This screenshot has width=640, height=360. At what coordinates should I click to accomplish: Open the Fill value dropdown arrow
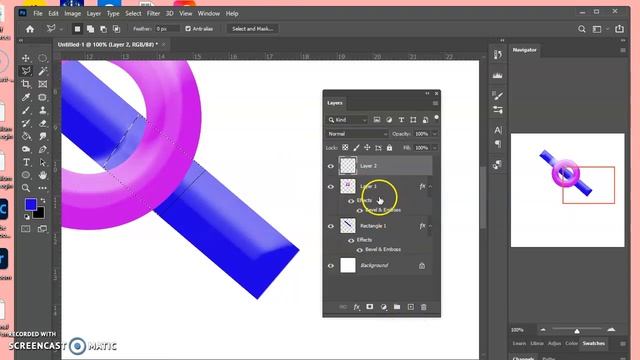click(435, 148)
